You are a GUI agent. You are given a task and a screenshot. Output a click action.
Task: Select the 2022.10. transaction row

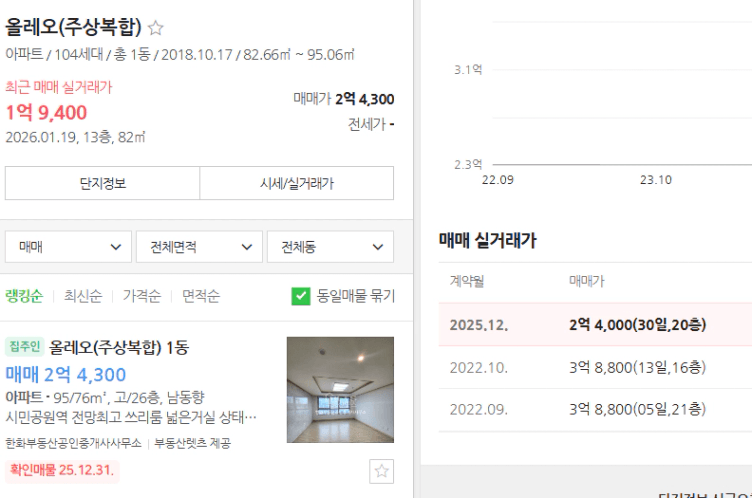click(x=595, y=368)
